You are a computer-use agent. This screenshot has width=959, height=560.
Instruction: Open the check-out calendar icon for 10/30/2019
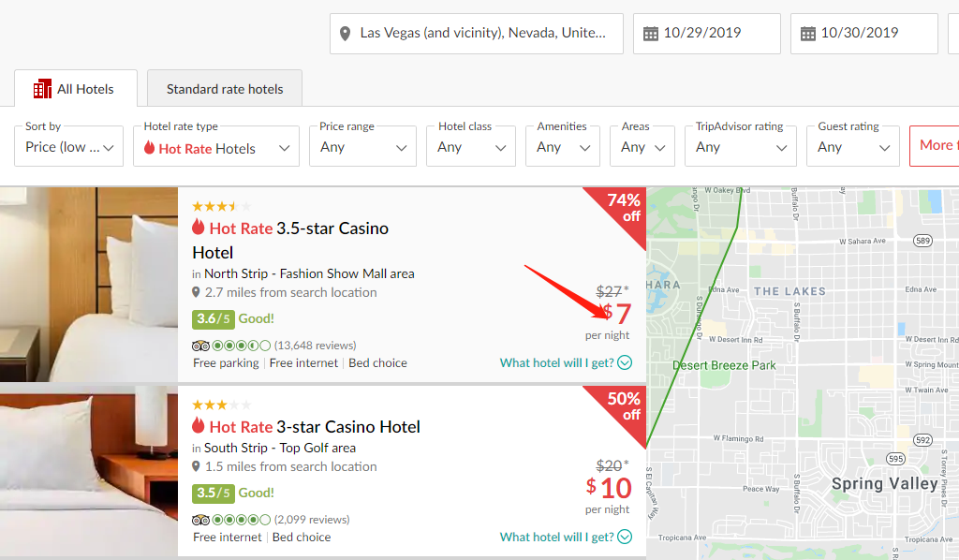click(x=808, y=34)
